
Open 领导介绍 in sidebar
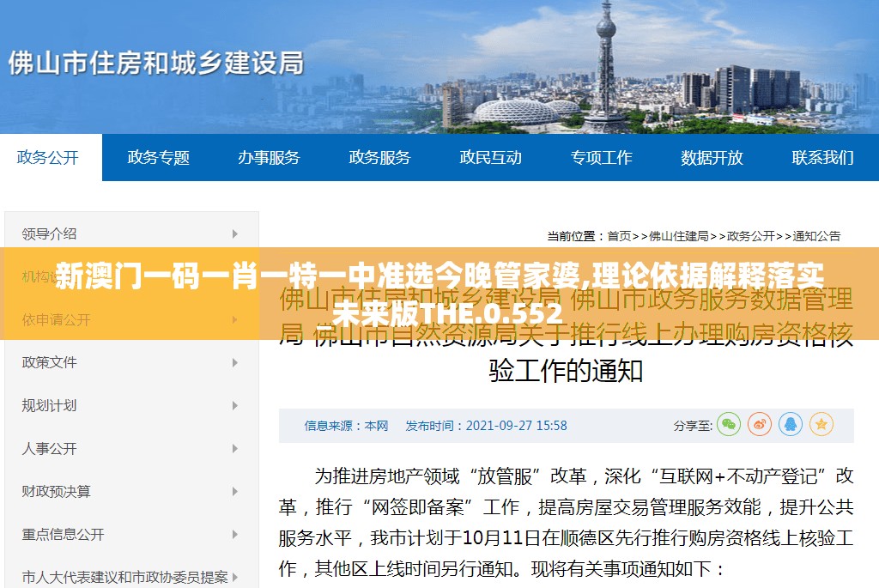click(x=49, y=233)
